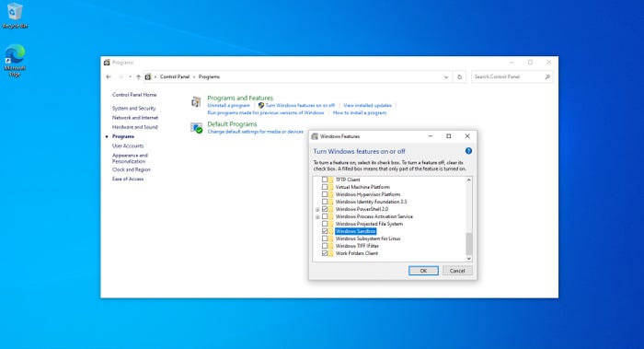644x349 pixels.
Task: Click the Uninstall a program link
Action: pyautogui.click(x=228, y=106)
